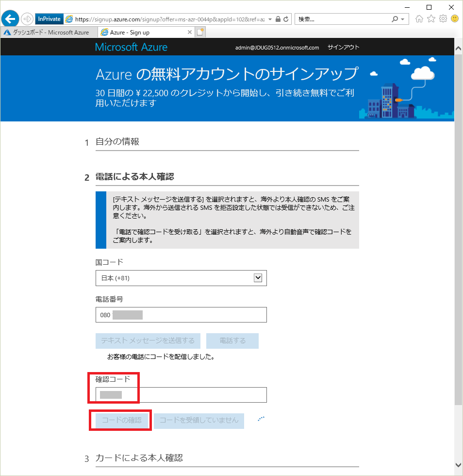This screenshot has height=476, width=463.
Task: Minimize the browser window
Action: tap(407, 7)
